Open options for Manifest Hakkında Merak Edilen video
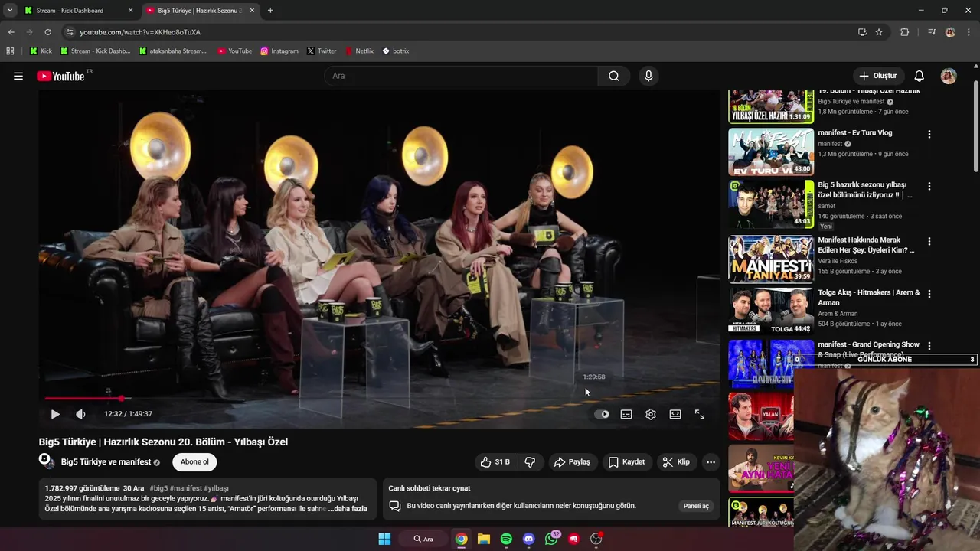The image size is (980, 551). (929, 241)
